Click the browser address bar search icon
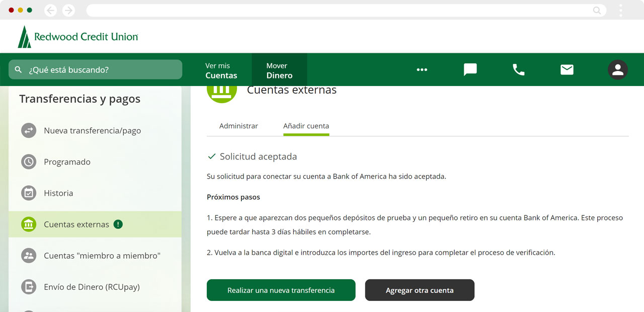 click(x=597, y=10)
